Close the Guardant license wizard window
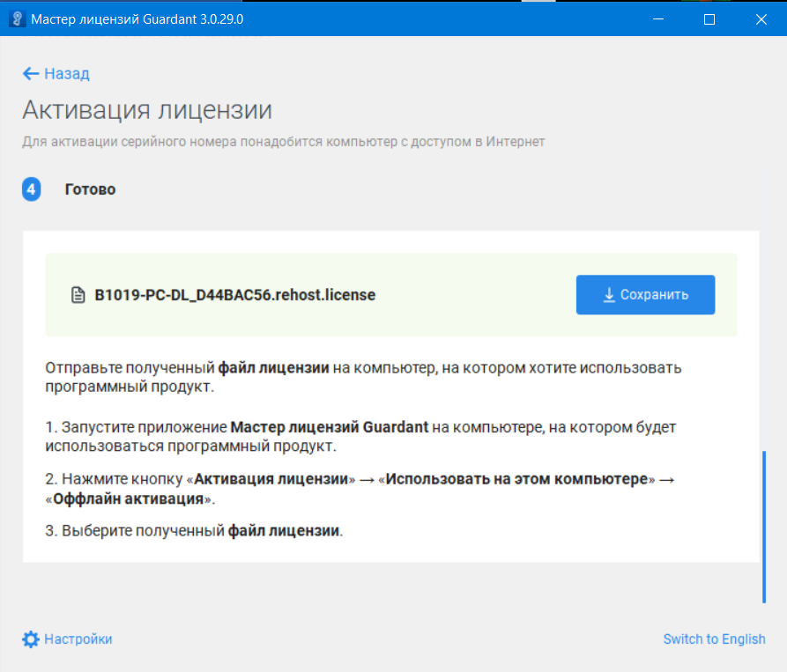Viewport: 787px width, 672px height. click(760, 18)
